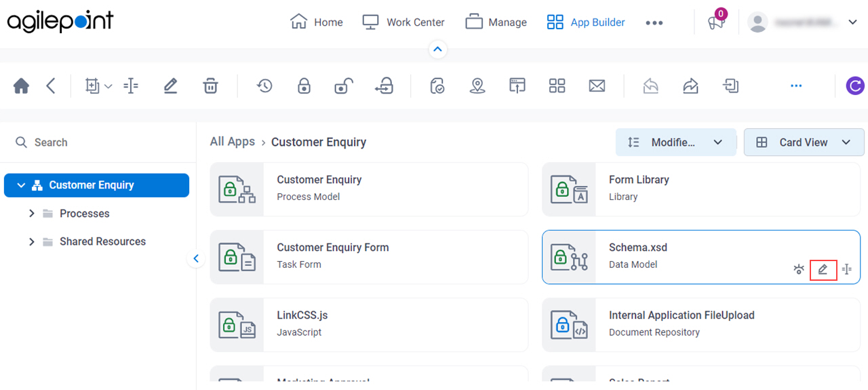Click the window with up-arrow icon
The height and width of the screenshot is (390, 868).
(517, 86)
